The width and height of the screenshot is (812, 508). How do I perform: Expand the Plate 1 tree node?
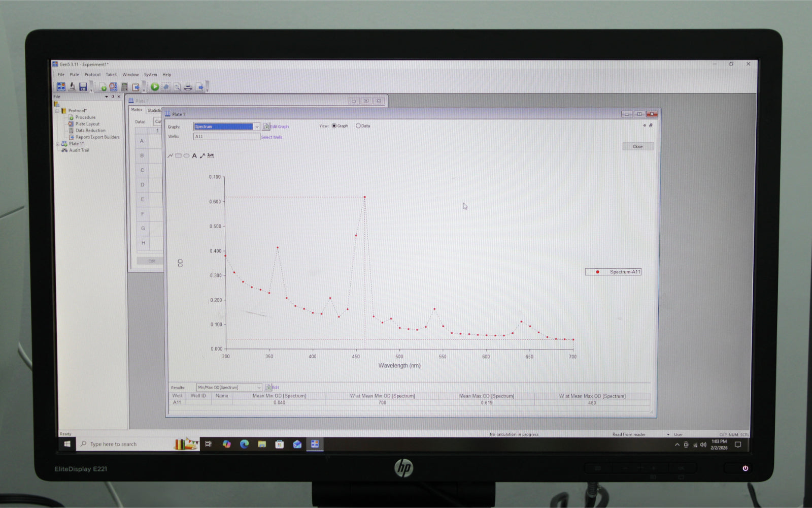point(57,144)
